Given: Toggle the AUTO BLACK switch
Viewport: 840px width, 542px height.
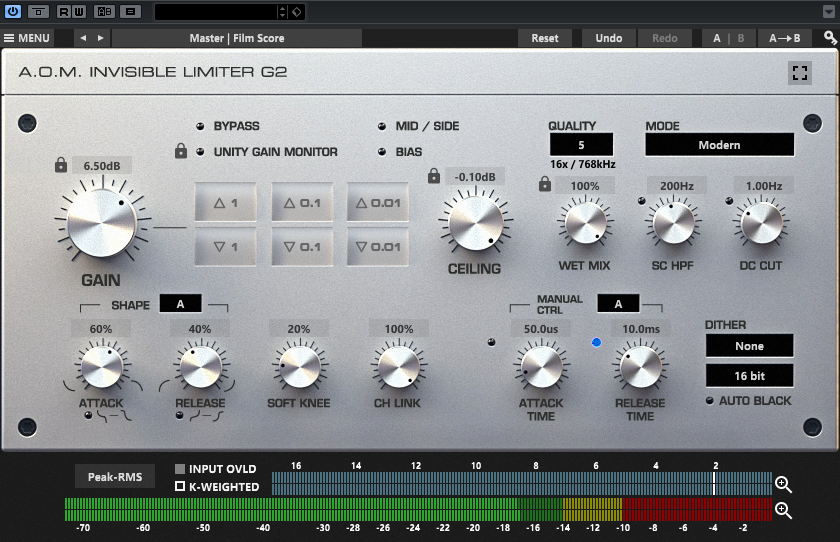Looking at the screenshot, I should [x=710, y=401].
